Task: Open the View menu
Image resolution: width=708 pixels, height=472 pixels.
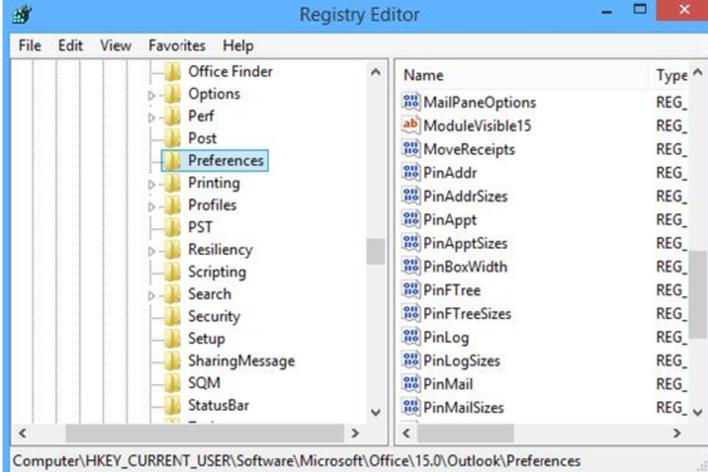Action: [116, 46]
